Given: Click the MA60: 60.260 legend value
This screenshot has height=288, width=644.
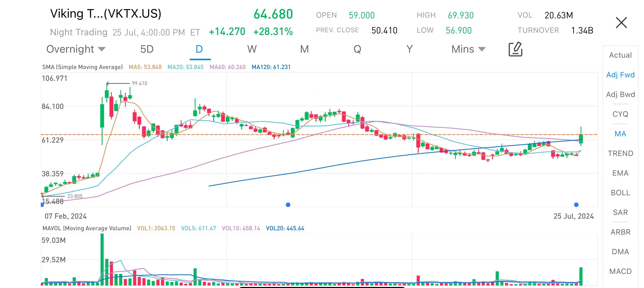Looking at the screenshot, I should (228, 67).
